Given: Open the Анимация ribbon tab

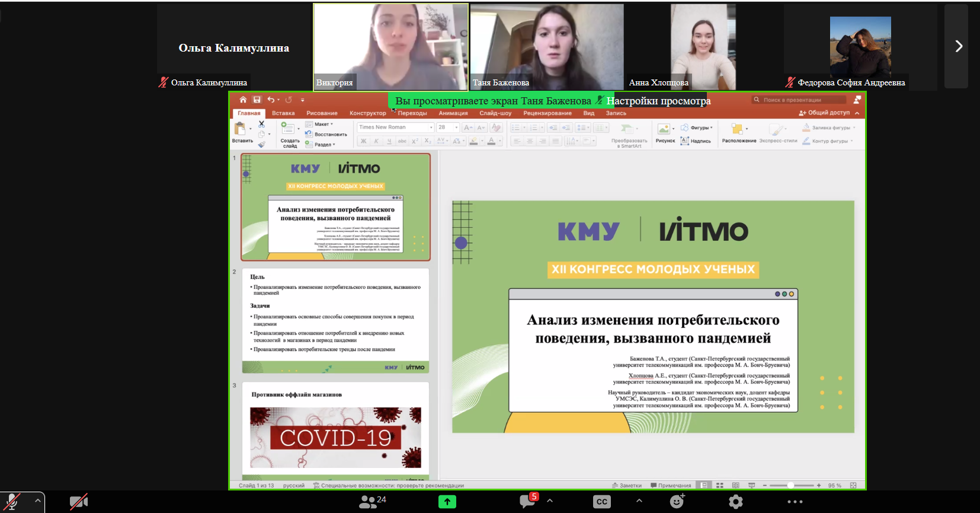Looking at the screenshot, I should click(453, 113).
